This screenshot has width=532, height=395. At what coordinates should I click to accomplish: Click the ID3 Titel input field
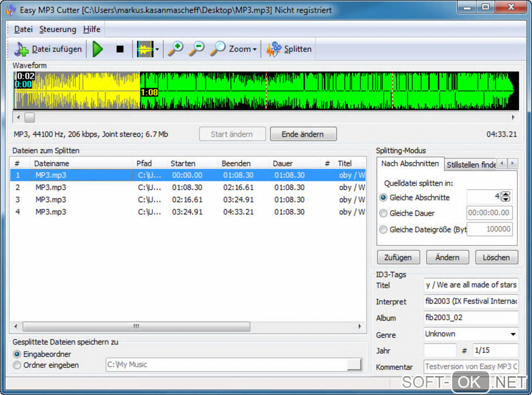pyautogui.click(x=471, y=285)
